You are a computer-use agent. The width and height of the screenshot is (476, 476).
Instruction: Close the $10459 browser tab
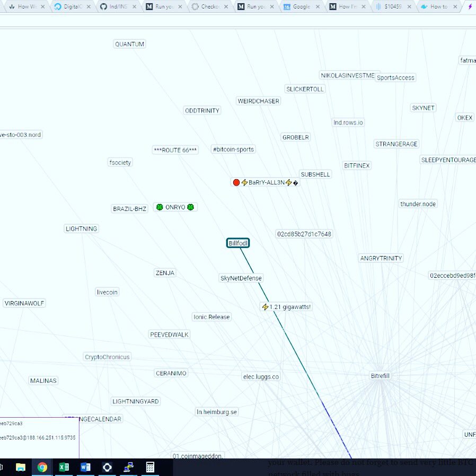pyautogui.click(x=410, y=6)
